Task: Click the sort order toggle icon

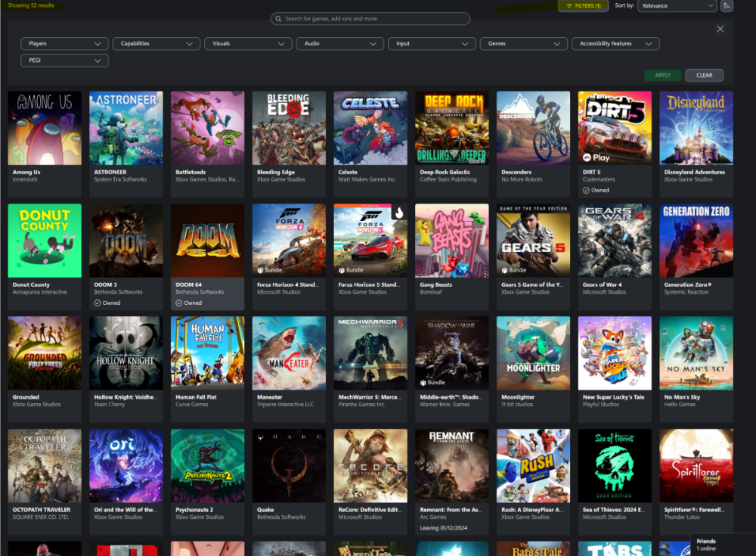Action: click(x=727, y=6)
